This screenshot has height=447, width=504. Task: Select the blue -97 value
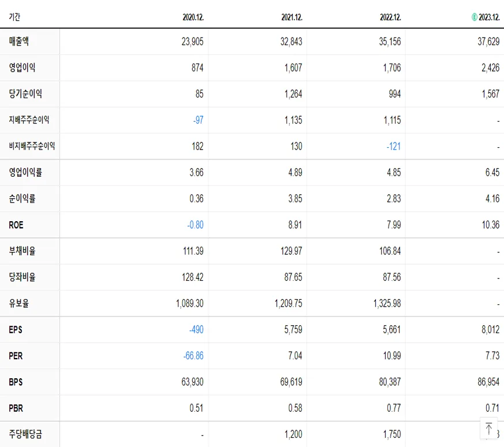click(199, 120)
